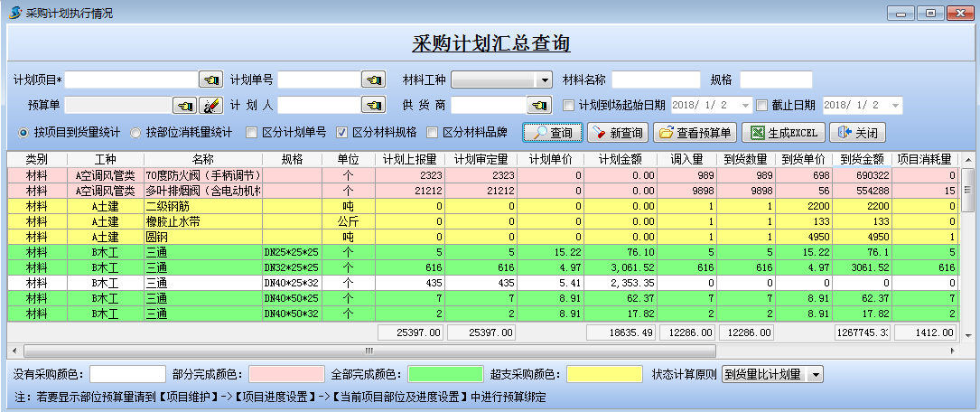The width and height of the screenshot is (980, 412).
Task: Uncheck the 区分材料规格 checkbox
Action: point(342,133)
